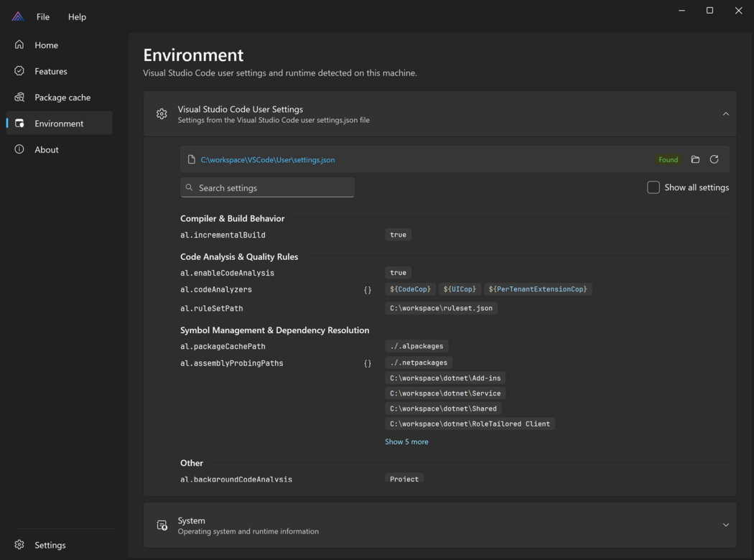Click the System section icon
Screen dimensions: 754x560
(x=162, y=525)
